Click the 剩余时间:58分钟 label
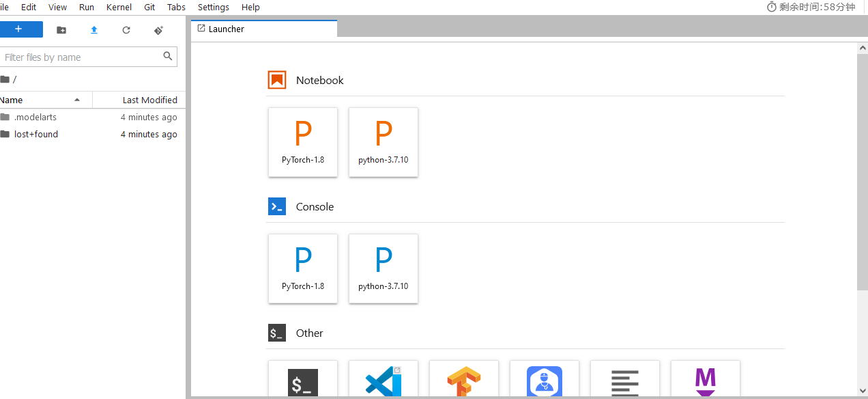Screen dimensions: 868x399 click(x=818, y=7)
